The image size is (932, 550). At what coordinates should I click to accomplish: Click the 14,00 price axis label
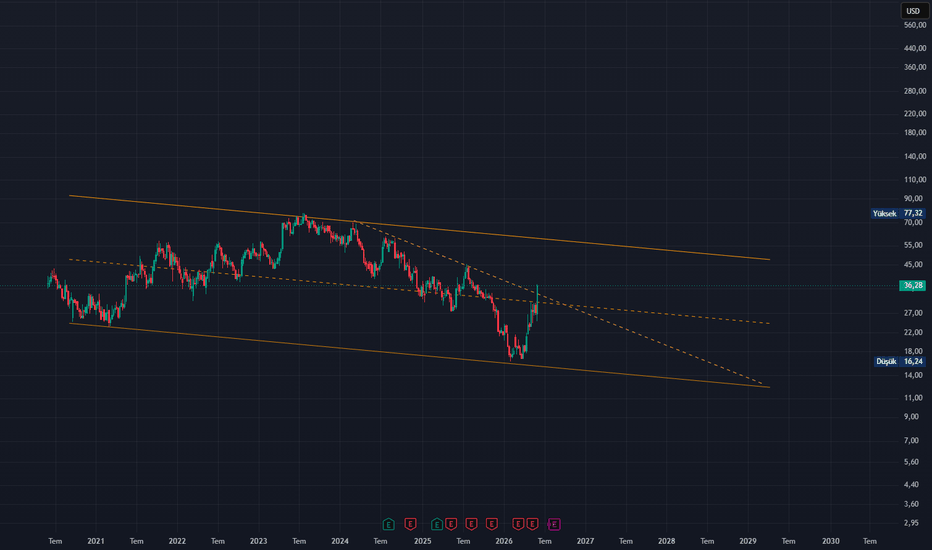point(914,375)
